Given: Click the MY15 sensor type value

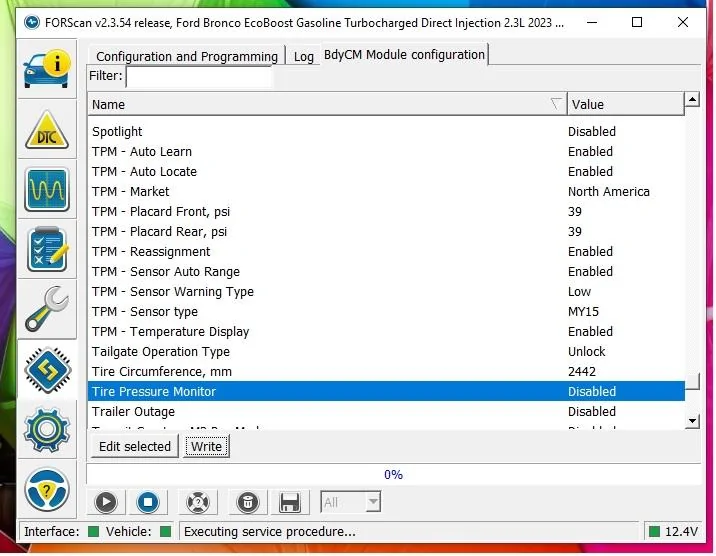Looking at the screenshot, I should coord(583,312).
